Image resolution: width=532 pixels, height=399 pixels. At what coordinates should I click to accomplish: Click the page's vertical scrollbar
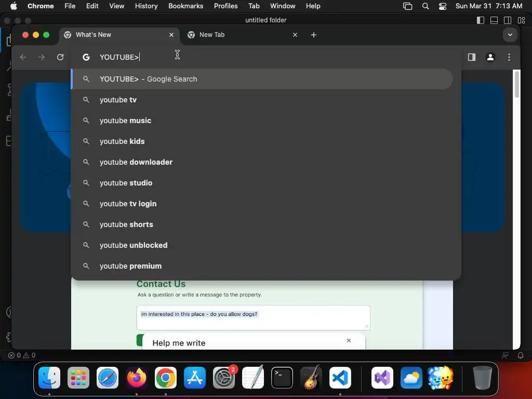coord(517,84)
